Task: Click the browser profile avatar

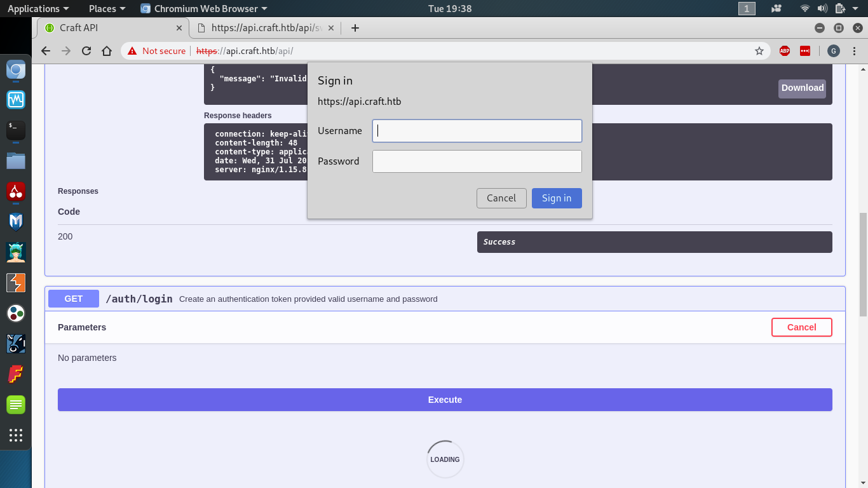Action: point(833,51)
